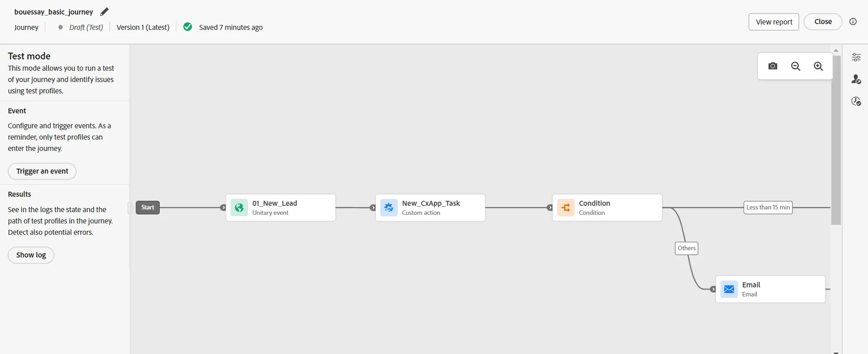The width and height of the screenshot is (868, 354).
Task: Open the clock check icon in the right sidebar
Action: [856, 101]
